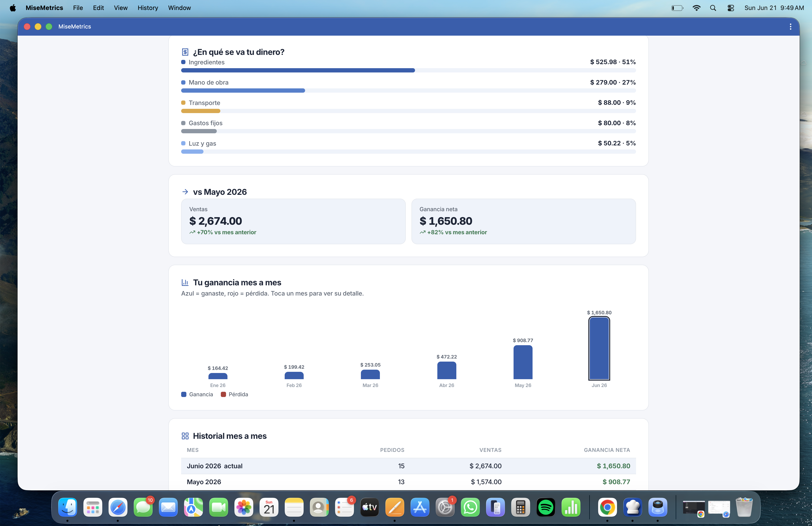Open Calculator from the dock
Viewport: 812px width, 526px height.
click(x=521, y=507)
